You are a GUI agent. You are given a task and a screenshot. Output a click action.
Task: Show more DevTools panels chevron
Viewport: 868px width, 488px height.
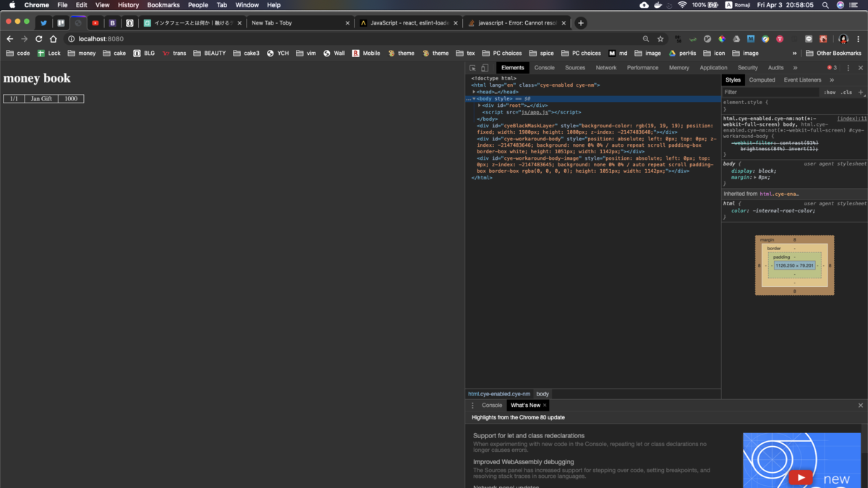point(796,68)
